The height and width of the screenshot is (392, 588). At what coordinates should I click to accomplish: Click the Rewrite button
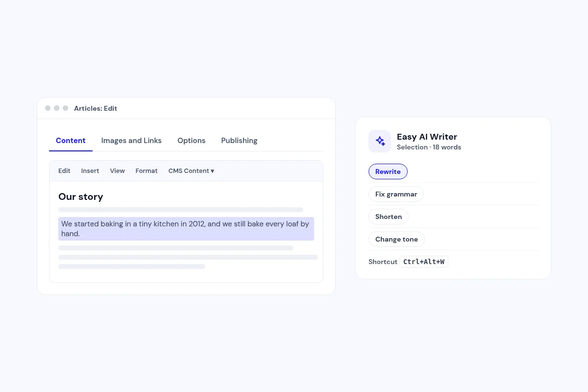388,171
